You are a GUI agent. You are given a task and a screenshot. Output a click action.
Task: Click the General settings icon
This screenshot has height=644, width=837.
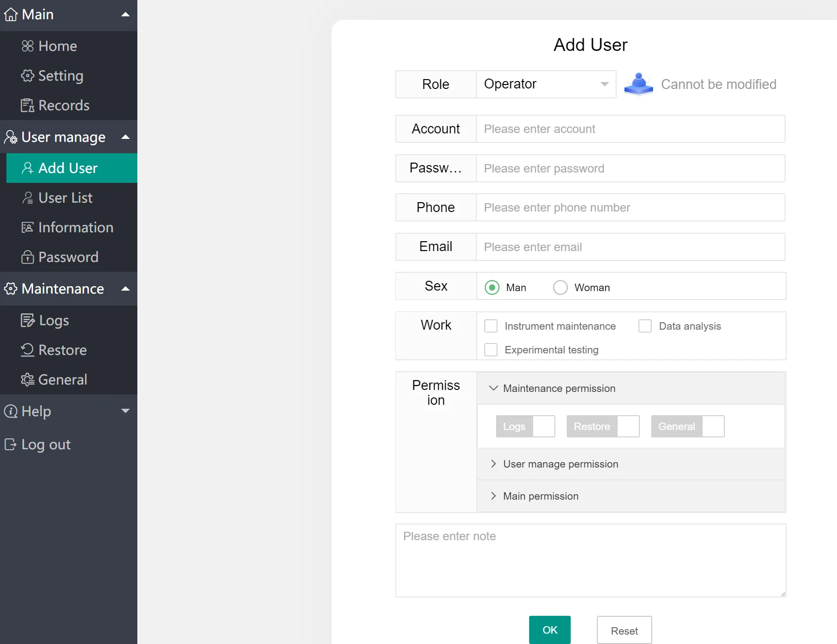(28, 380)
